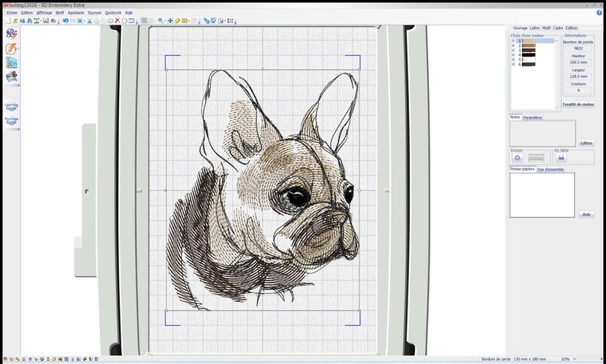
Task: Click the binoculars icon in the toolbar
Action: coord(29,21)
